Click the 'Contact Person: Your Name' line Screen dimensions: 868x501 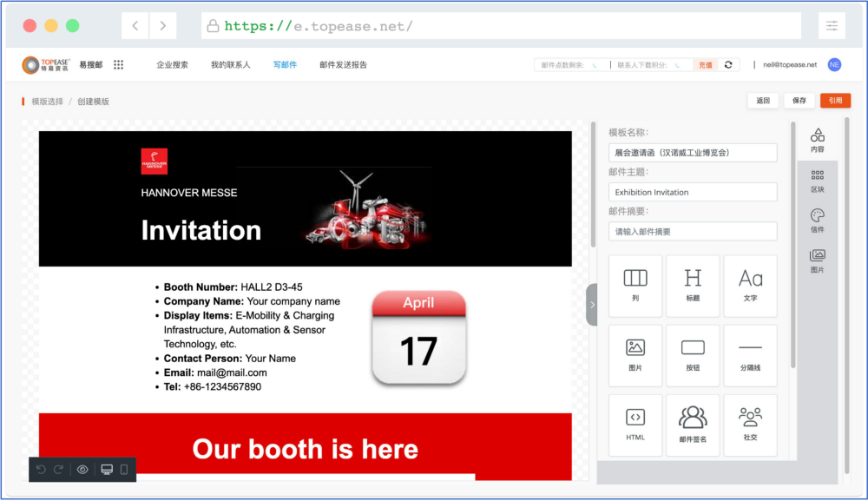point(230,359)
